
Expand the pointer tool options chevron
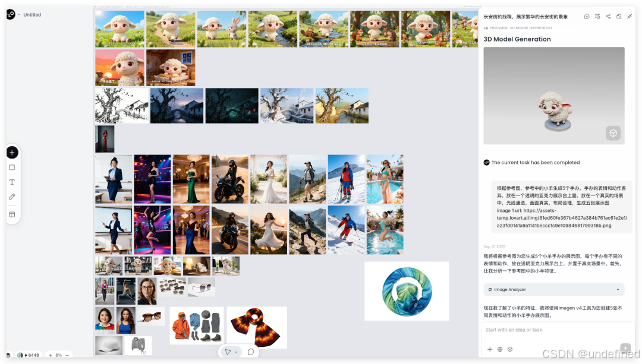coord(236,352)
